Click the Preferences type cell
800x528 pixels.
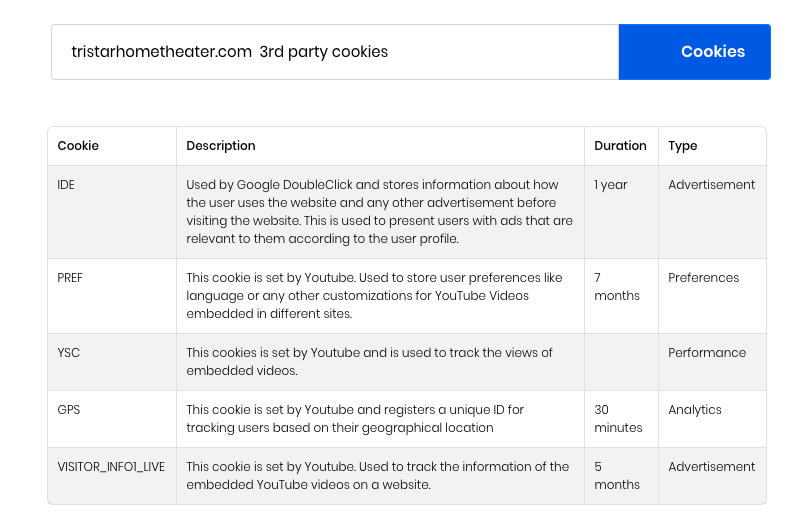coord(712,296)
